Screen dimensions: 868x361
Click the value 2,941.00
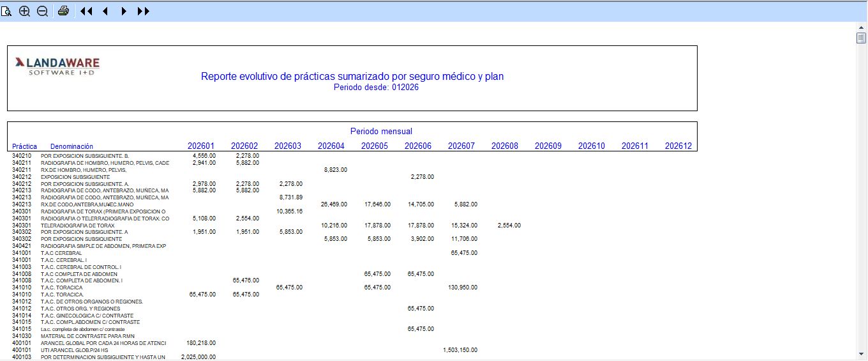click(204, 162)
